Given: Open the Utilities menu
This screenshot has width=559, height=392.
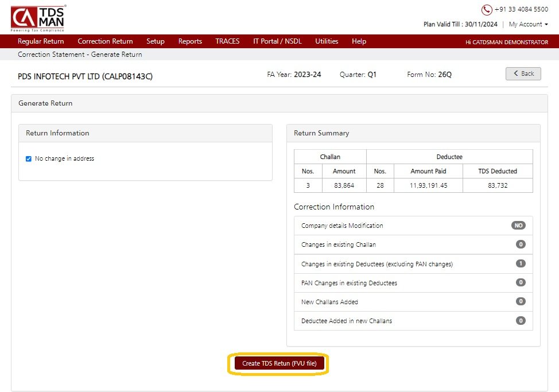Looking at the screenshot, I should (327, 41).
